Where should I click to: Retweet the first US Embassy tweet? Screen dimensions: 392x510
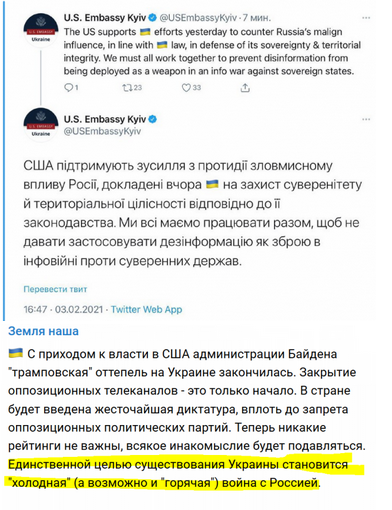point(127,88)
